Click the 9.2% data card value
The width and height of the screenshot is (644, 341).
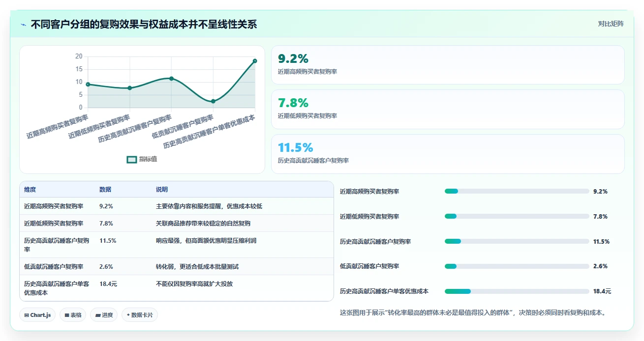click(x=293, y=58)
